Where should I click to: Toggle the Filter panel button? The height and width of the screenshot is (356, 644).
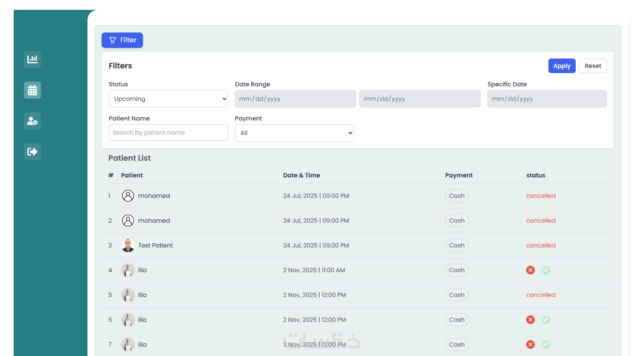click(122, 40)
